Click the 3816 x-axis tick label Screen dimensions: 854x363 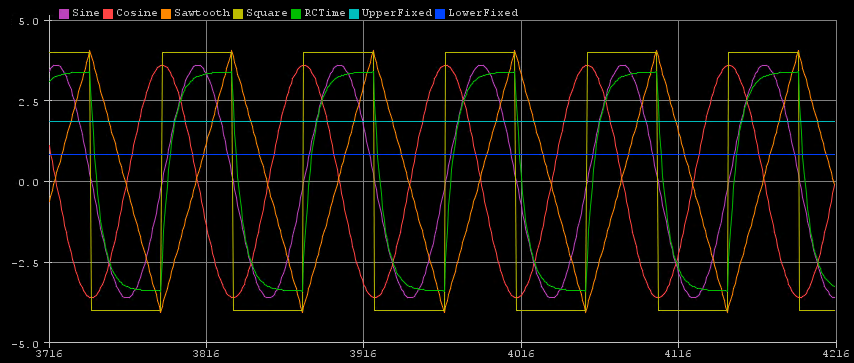coord(206,354)
